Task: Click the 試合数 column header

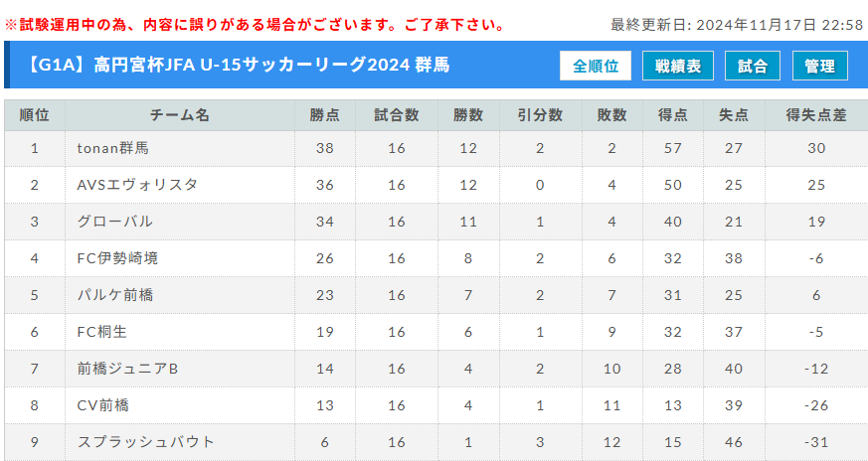Action: 397,115
